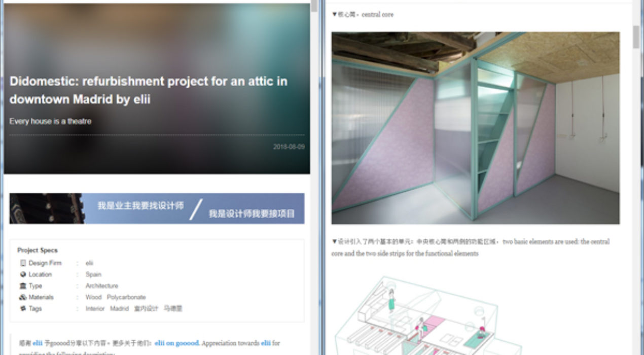The width and height of the screenshot is (644, 355).
Task: Open the 'Architecture' type link
Action: 101,286
